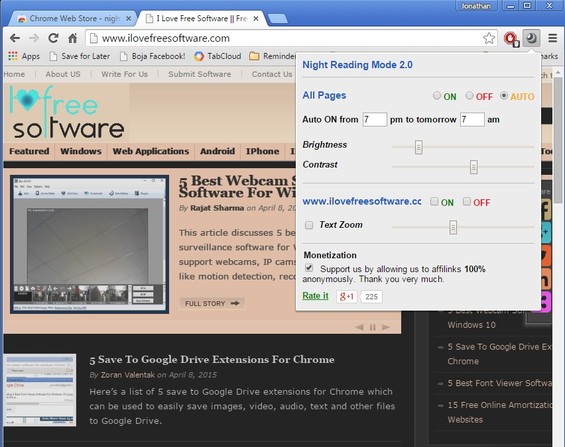Screen dimensions: 565x447
Task: Open 5 Save To Google Drive Extensions article
Action: tap(212, 359)
